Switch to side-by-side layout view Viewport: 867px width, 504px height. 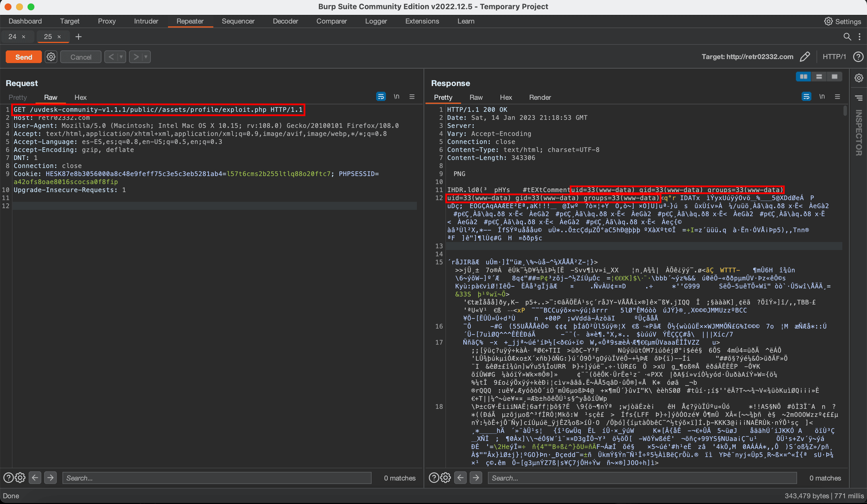(x=804, y=77)
